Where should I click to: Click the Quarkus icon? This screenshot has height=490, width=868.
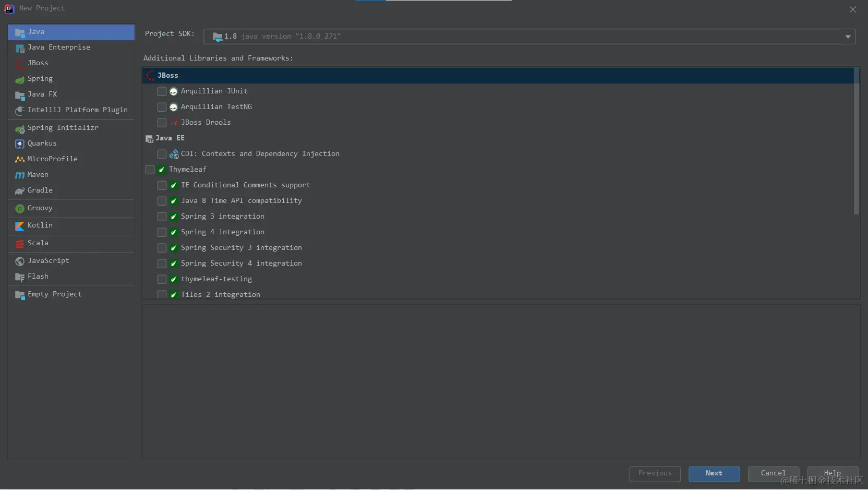(x=20, y=144)
